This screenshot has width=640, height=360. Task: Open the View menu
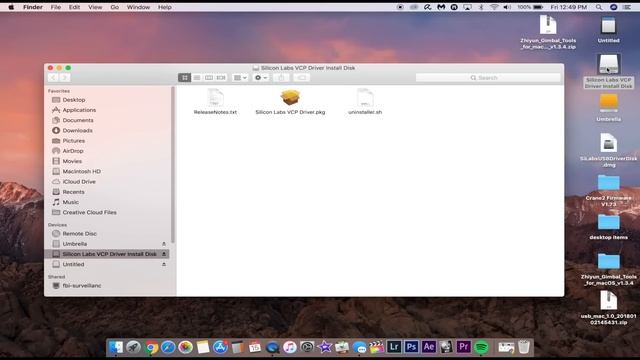95,7
